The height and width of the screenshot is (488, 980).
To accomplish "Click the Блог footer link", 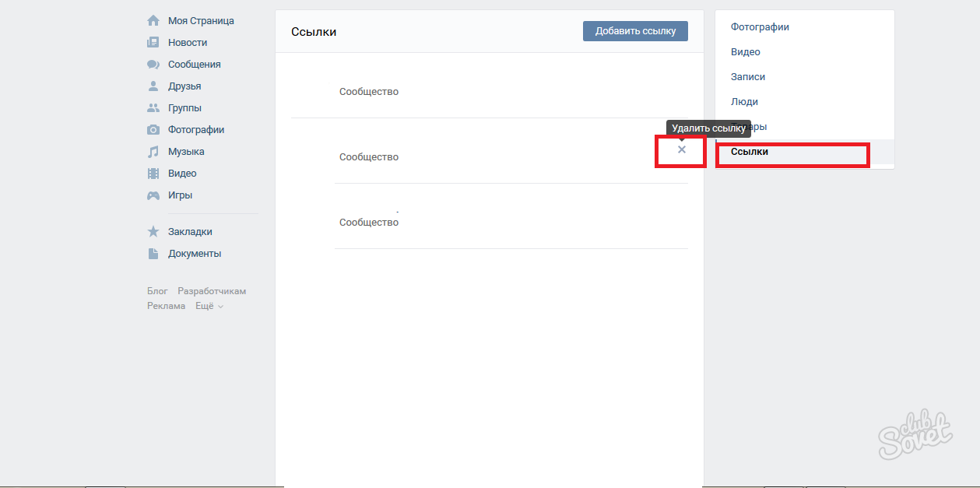I will coord(157,291).
